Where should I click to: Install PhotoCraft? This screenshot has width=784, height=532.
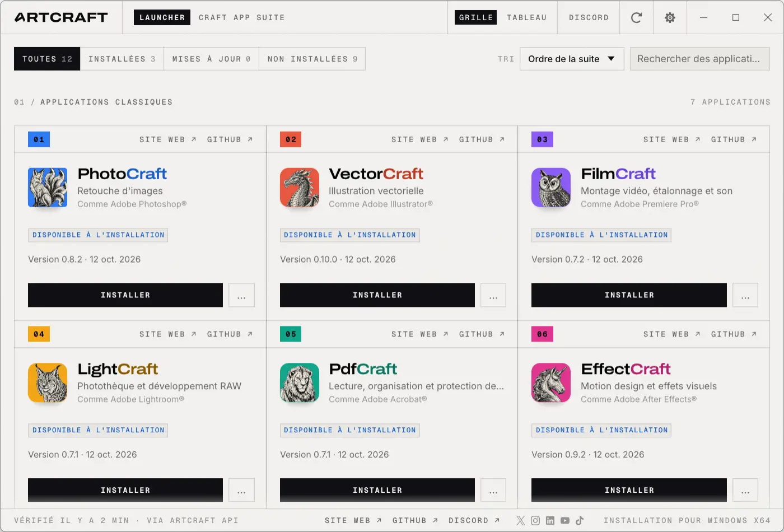125,295
